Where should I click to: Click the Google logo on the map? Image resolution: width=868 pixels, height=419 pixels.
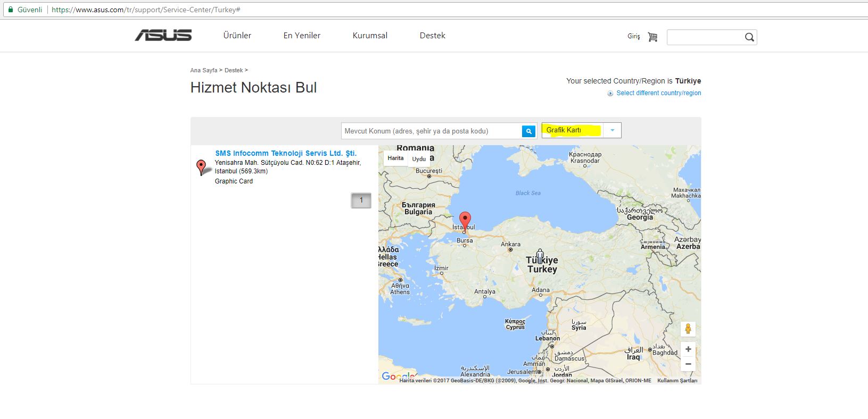click(398, 376)
